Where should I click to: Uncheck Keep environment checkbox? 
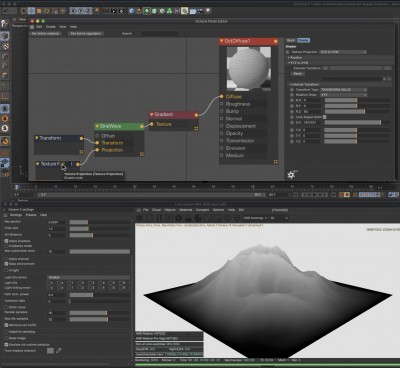pyautogui.click(x=6, y=264)
